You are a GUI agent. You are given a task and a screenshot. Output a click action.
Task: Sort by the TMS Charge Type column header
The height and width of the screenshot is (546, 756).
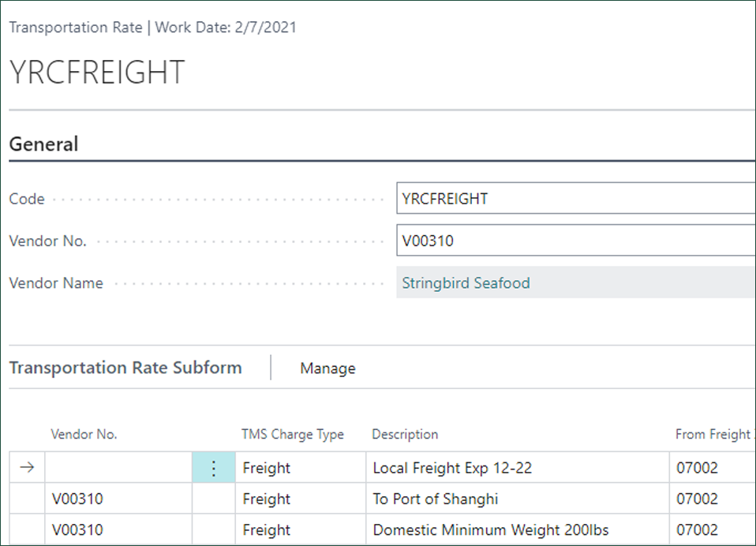(x=293, y=434)
